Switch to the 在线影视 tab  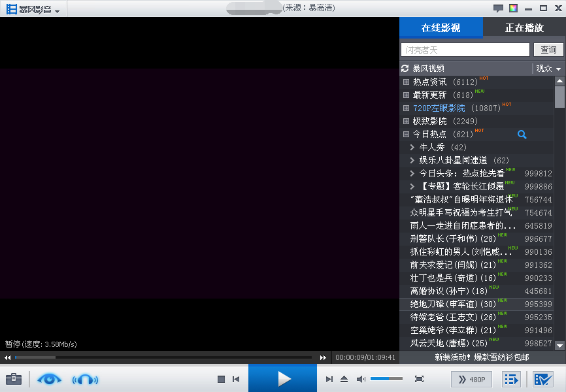pos(441,28)
